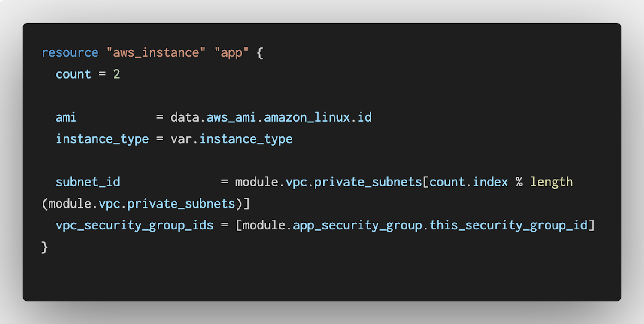Click the closing curly brace
Screen dimensions: 644x324
click(45, 247)
